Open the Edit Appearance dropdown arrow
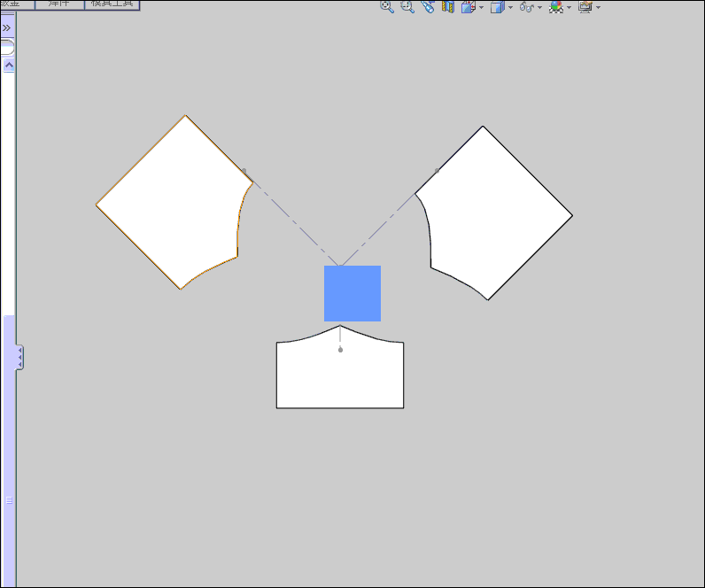The height and width of the screenshot is (588, 705). (x=569, y=7)
